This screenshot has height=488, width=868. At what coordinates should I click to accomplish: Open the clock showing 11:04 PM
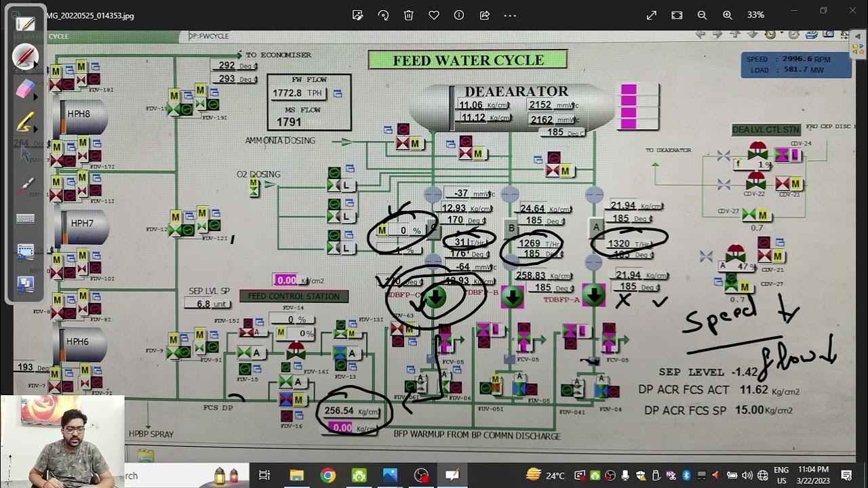click(x=813, y=475)
